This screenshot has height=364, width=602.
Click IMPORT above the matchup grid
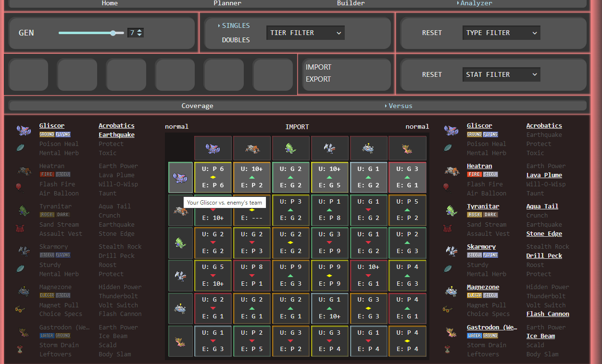point(297,127)
